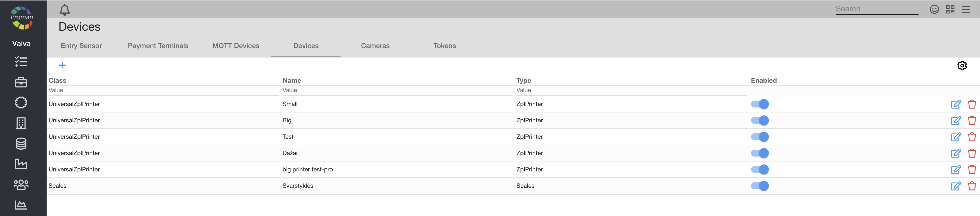This screenshot has height=216, width=980.
Task: Edit the Small printer device
Action: [x=956, y=104]
